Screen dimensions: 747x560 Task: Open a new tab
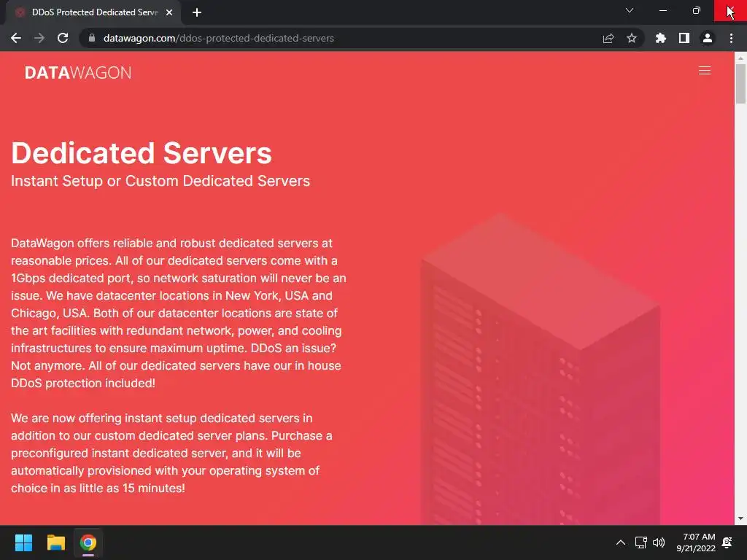pyautogui.click(x=197, y=12)
